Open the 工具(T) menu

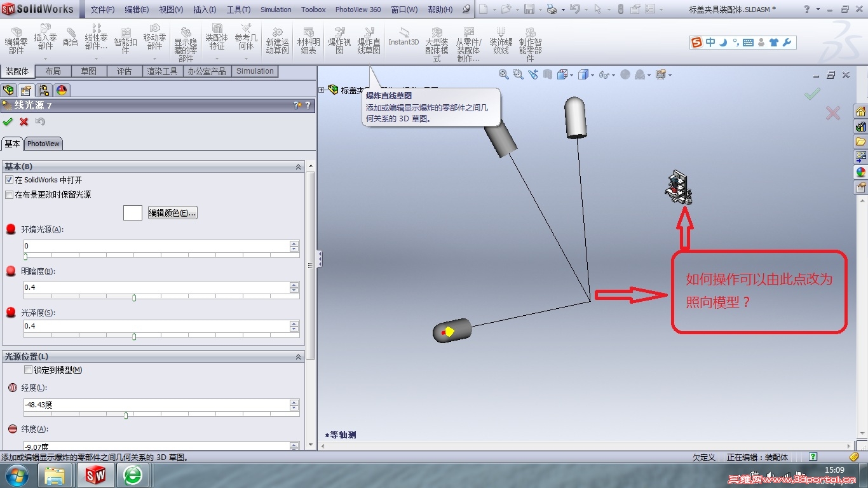[x=238, y=10]
